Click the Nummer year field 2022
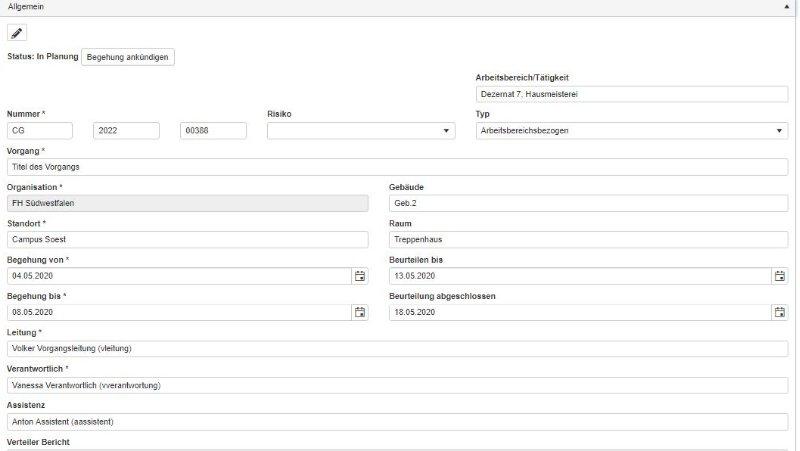This screenshot has height=451, width=800. (x=126, y=131)
